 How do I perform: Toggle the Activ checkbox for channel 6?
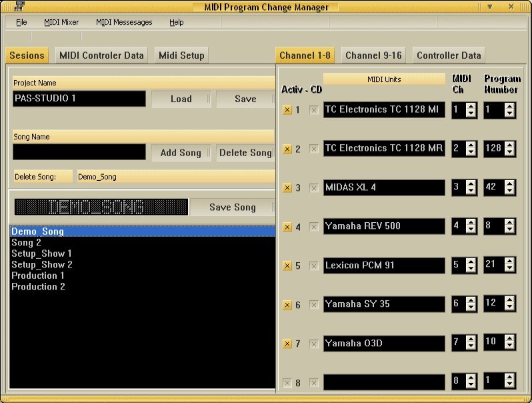pyautogui.click(x=287, y=305)
